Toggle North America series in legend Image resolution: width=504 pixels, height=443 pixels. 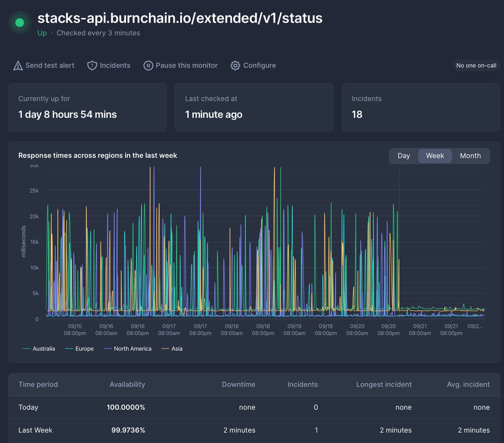127,349
